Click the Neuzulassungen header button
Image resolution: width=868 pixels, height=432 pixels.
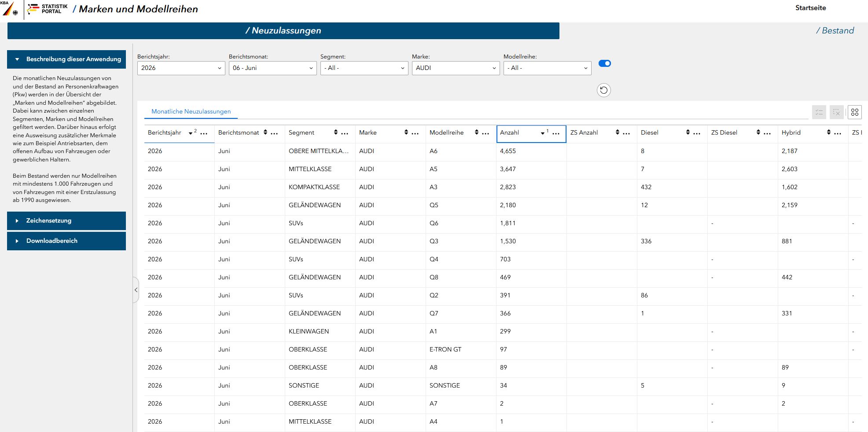coord(283,31)
